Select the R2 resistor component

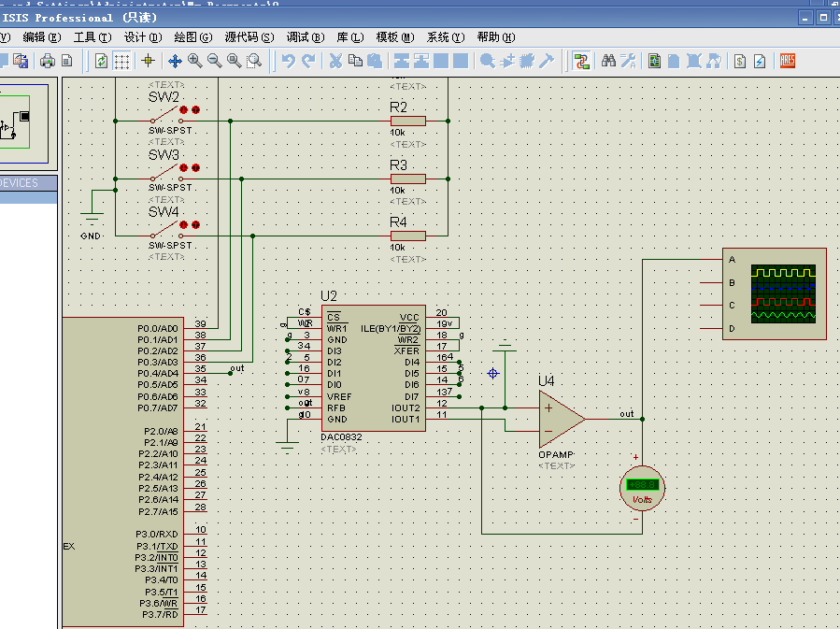coord(408,122)
